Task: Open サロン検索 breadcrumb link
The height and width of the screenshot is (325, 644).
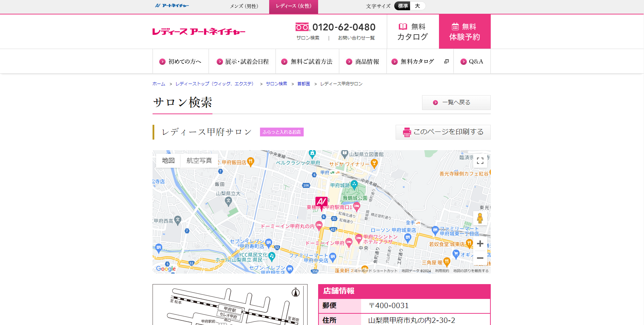Action: [277, 84]
